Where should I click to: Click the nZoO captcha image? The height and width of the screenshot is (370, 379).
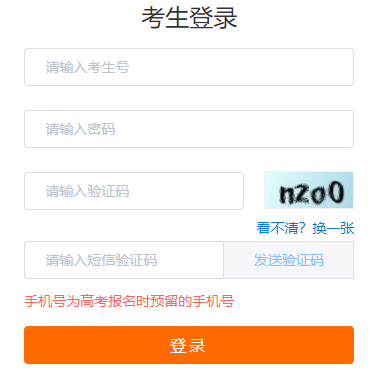click(309, 190)
